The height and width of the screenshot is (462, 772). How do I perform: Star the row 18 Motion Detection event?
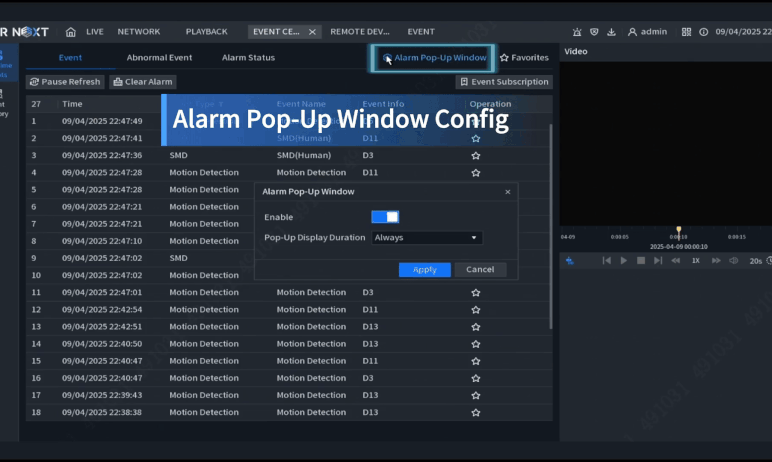point(476,412)
